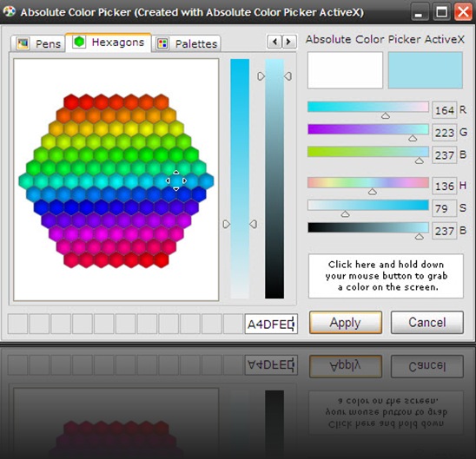Click the Pens tab picture icon
The height and width of the screenshot is (459, 476).
click(x=23, y=43)
